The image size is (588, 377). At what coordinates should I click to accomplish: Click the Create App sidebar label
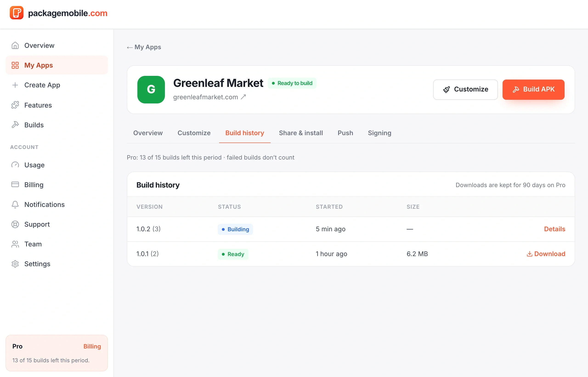click(x=42, y=85)
